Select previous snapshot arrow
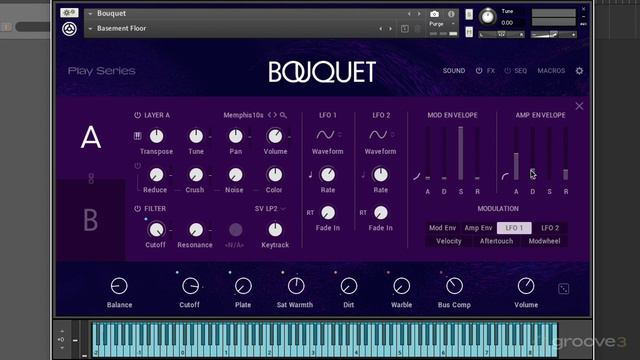This screenshot has height=360, width=640. pos(380,29)
